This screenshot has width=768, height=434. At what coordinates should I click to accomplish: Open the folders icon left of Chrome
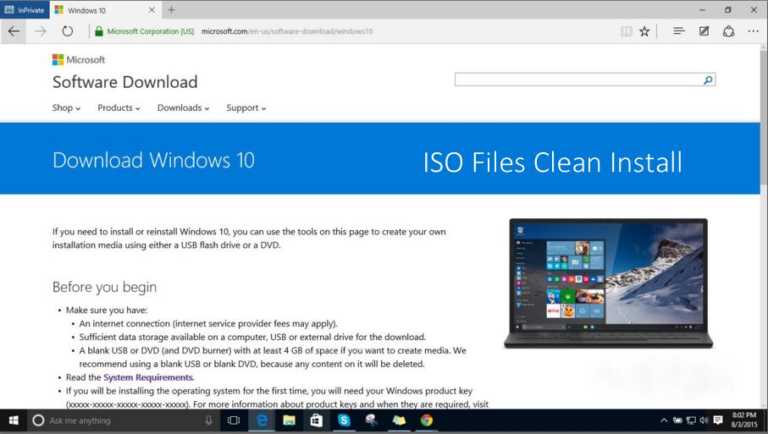(x=399, y=420)
